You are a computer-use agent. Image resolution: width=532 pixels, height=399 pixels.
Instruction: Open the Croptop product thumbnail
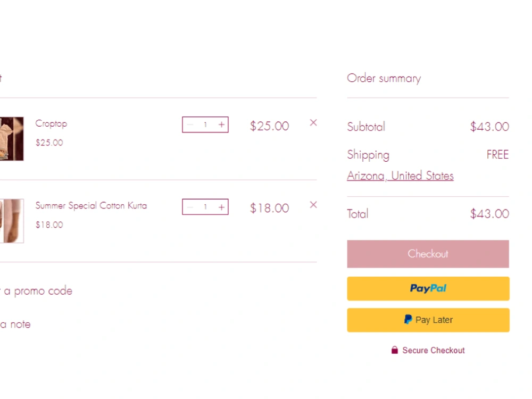point(12,139)
